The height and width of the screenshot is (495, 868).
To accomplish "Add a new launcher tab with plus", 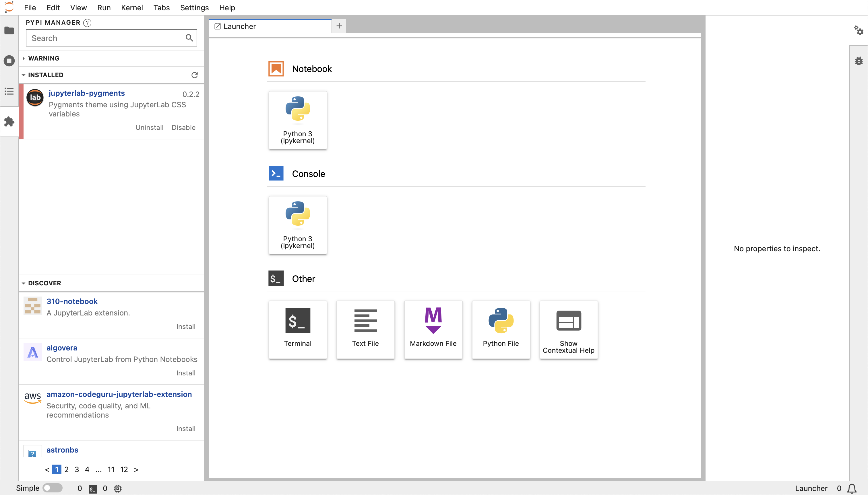I will (339, 26).
